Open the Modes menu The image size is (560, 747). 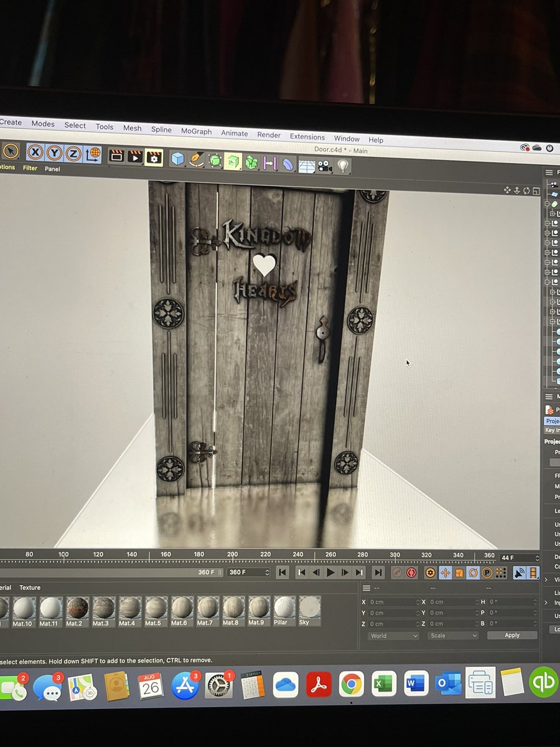(43, 124)
